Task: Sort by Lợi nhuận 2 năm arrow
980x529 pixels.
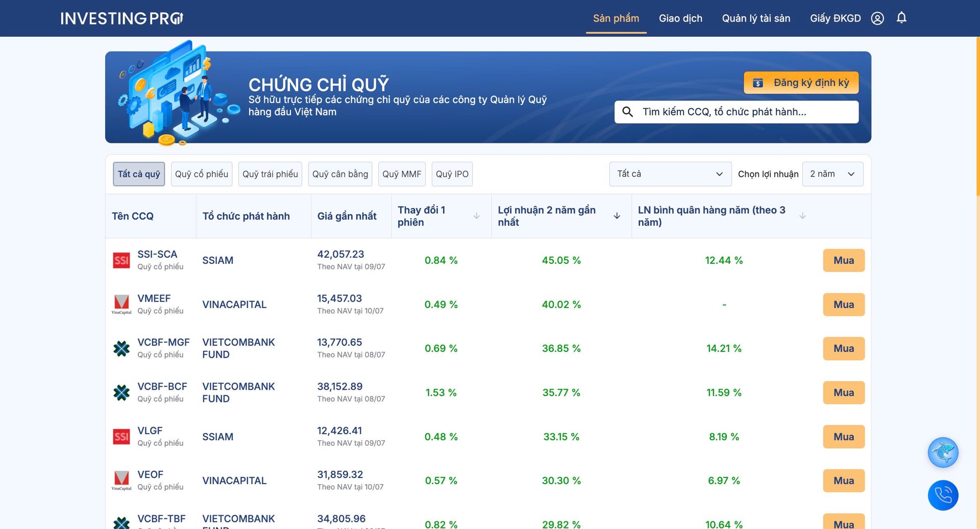Action: click(x=617, y=216)
